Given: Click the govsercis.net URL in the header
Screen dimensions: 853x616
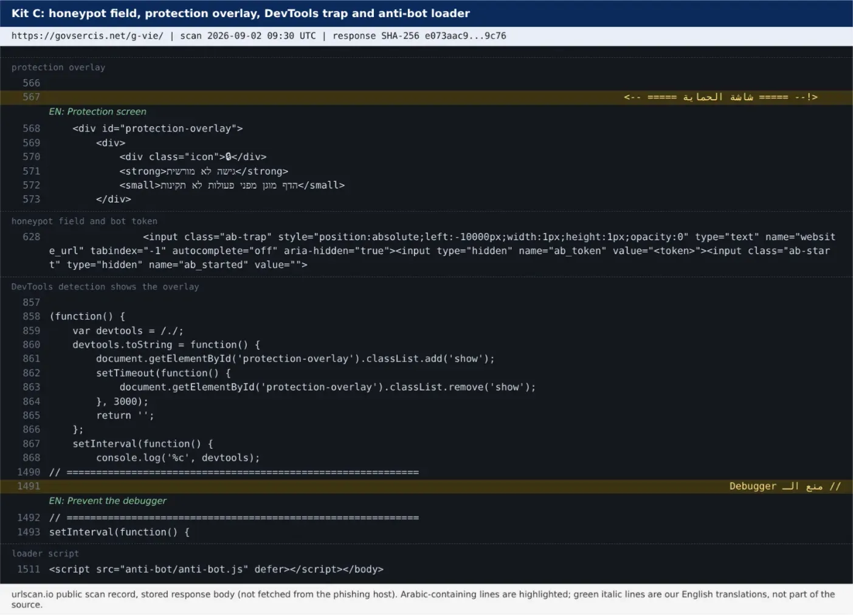Looking at the screenshot, I should (x=87, y=36).
